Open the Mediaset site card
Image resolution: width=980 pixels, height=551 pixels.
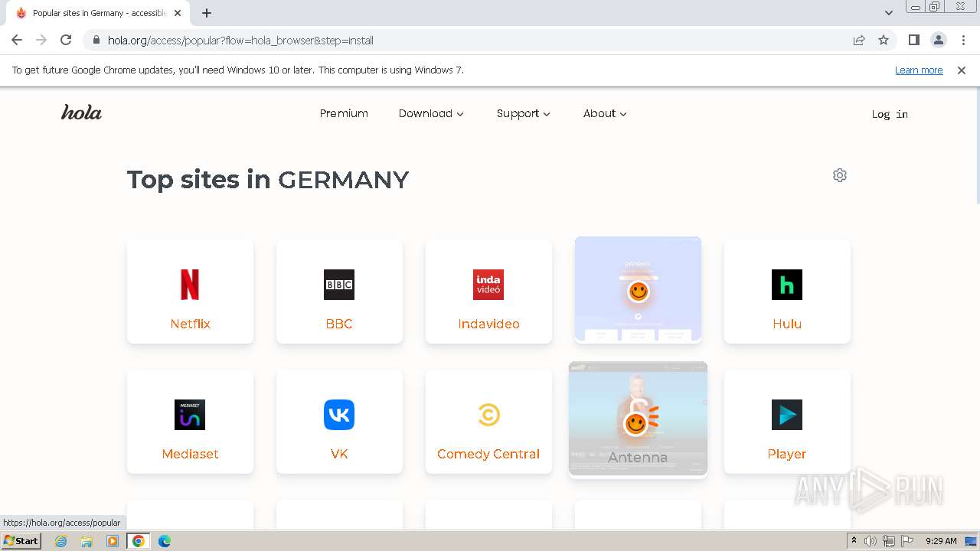pos(190,422)
